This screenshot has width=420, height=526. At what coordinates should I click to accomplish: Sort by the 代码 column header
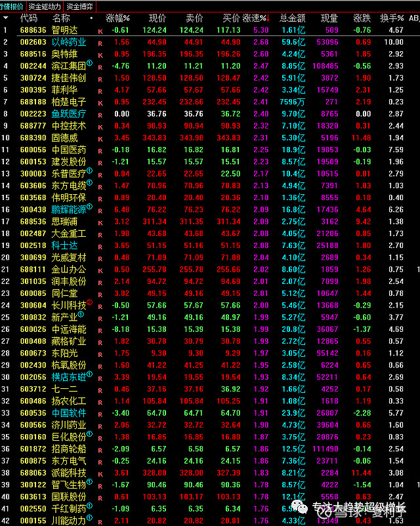click(x=28, y=18)
